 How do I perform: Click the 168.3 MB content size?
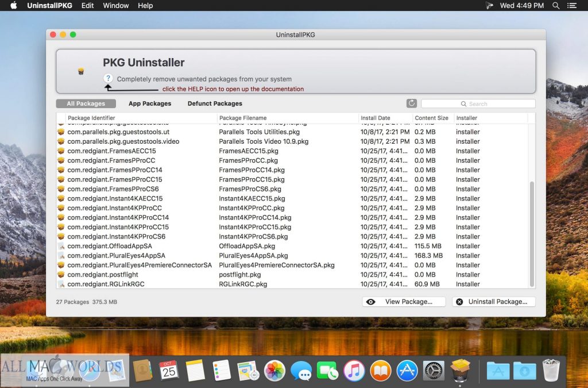click(x=428, y=256)
